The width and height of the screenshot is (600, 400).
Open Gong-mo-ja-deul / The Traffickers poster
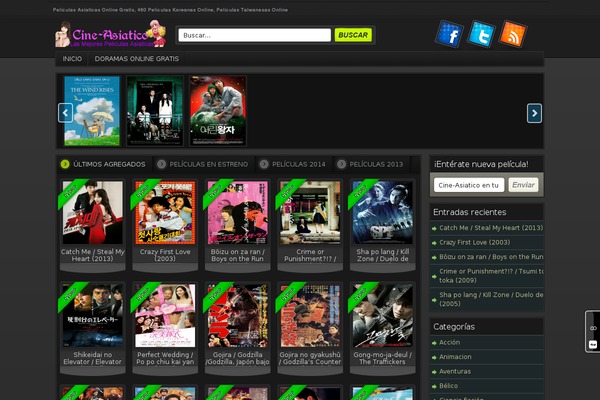pyautogui.click(x=383, y=315)
